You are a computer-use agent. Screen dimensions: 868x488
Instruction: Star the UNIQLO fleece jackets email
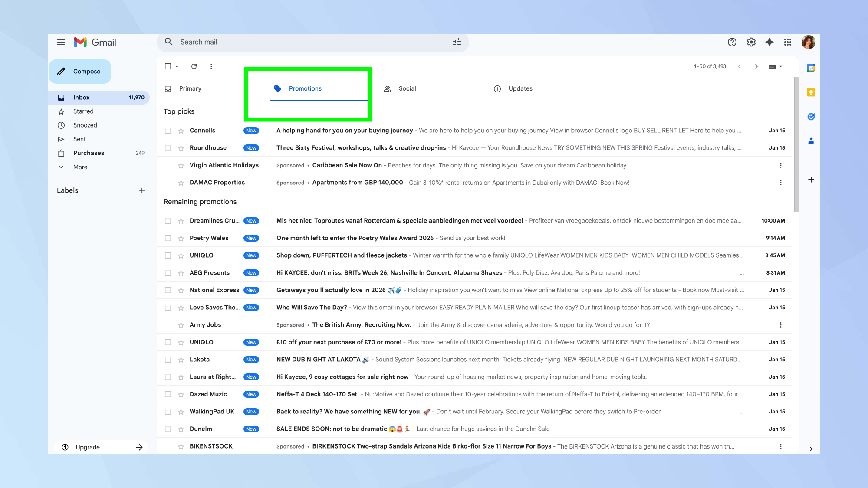click(x=181, y=255)
